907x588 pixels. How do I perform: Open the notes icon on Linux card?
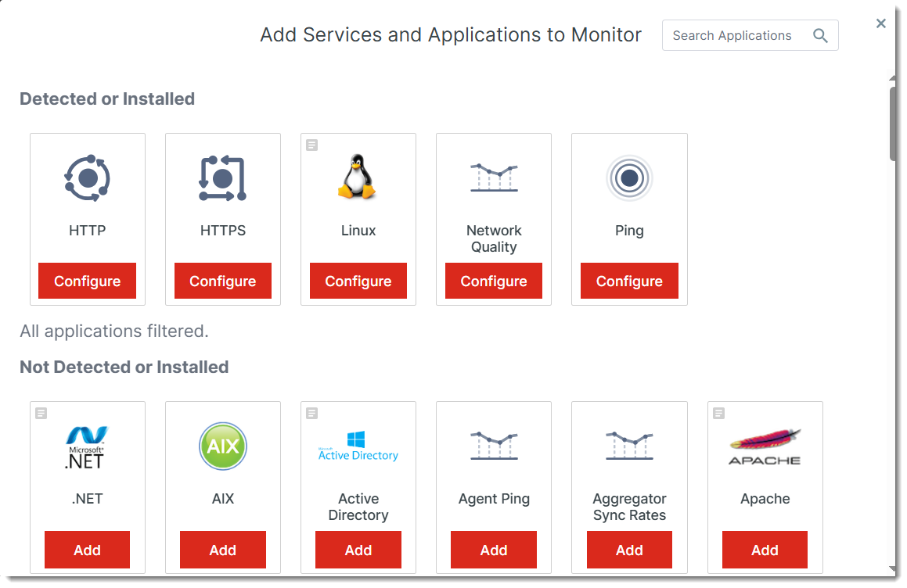(312, 145)
